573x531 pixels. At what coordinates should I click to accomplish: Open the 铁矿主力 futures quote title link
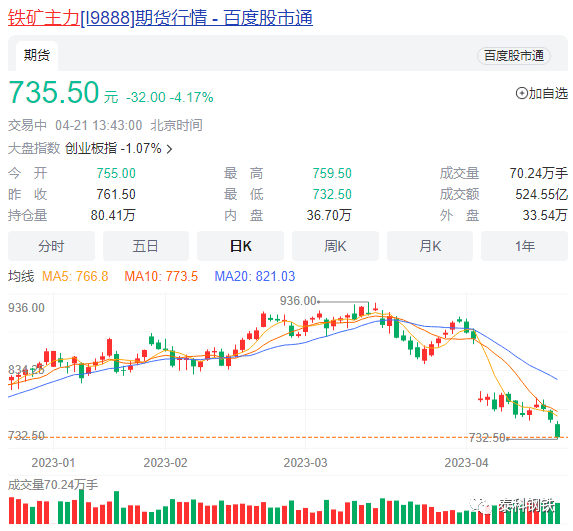[x=160, y=18]
